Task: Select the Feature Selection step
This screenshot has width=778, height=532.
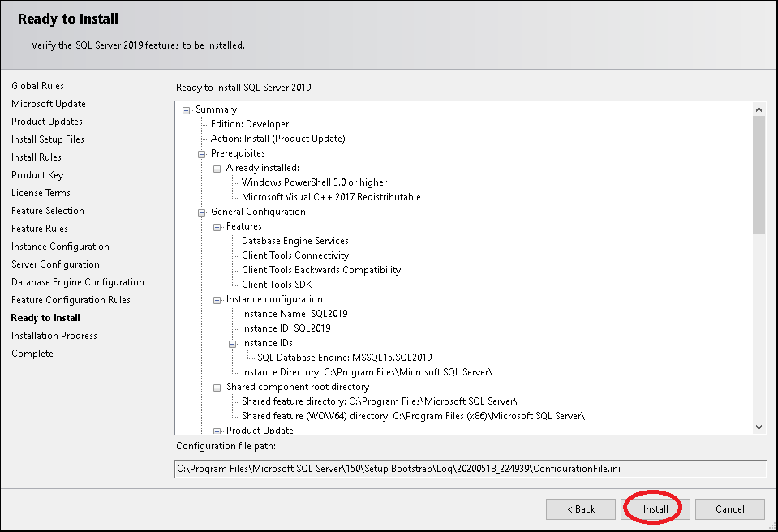Action: tap(48, 211)
